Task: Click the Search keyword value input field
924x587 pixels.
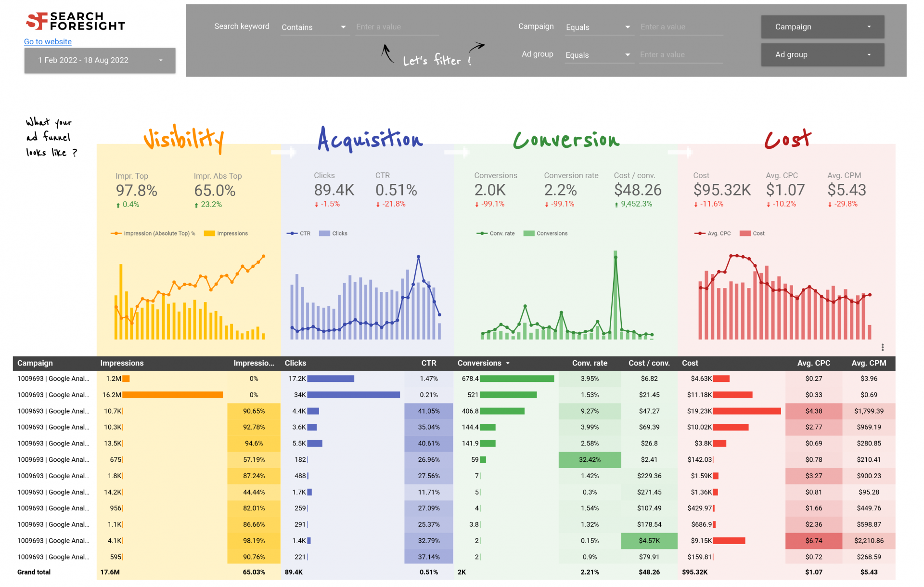Action: [x=396, y=27]
